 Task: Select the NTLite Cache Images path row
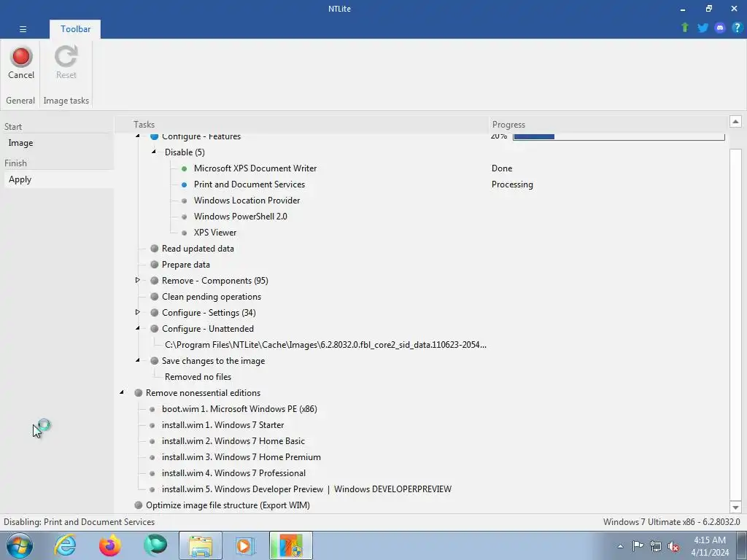coord(325,345)
